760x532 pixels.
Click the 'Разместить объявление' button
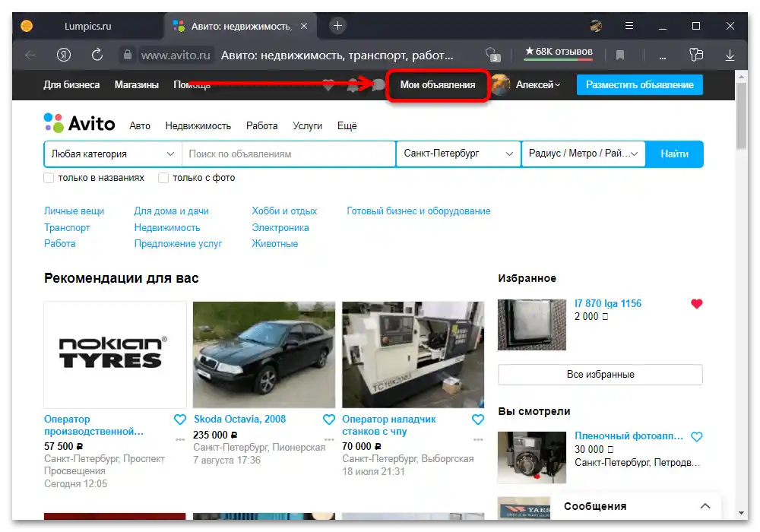tap(640, 85)
